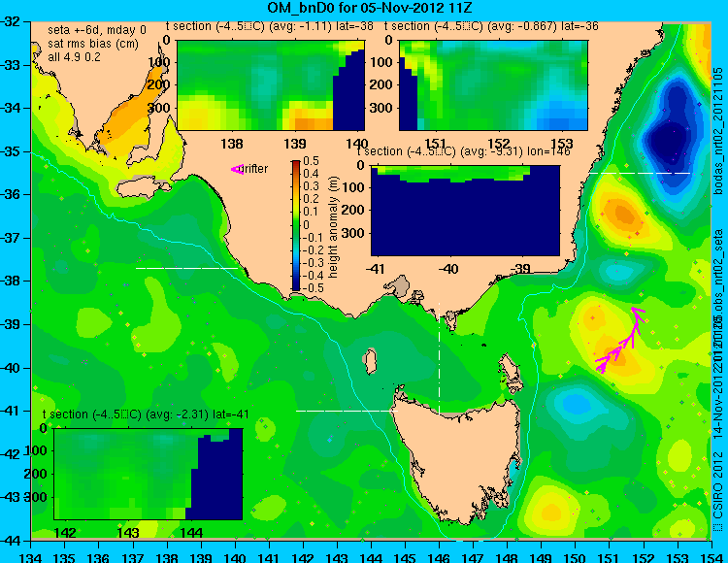Click the section title showing avg: -1.11 lat=-38

pyautogui.click(x=269, y=26)
